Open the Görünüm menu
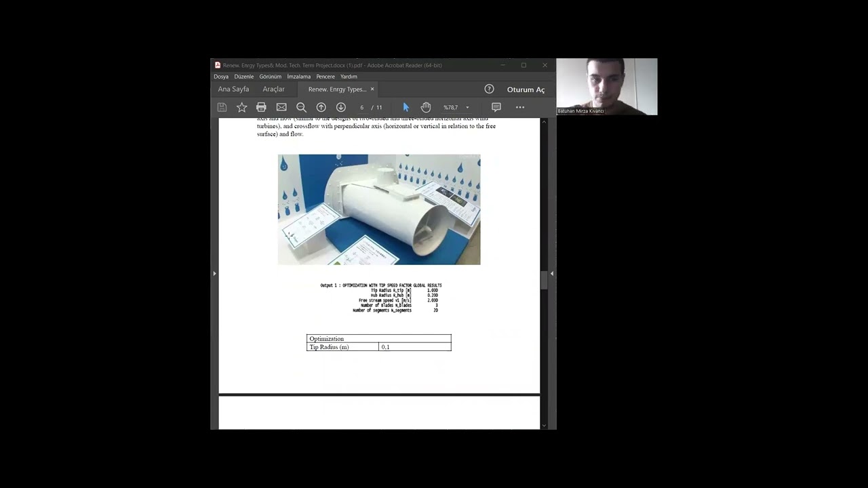Image resolution: width=868 pixels, height=488 pixels. click(x=270, y=77)
